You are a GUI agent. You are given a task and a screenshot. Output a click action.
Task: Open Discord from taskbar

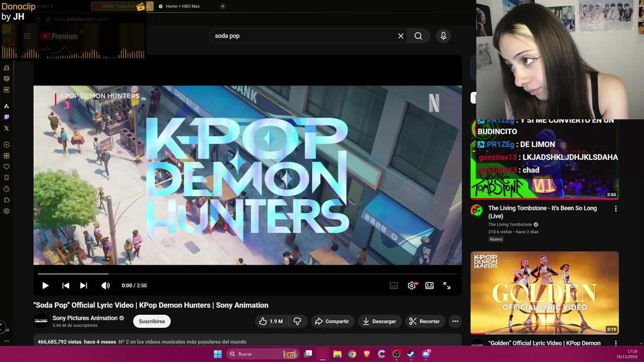pos(426,354)
